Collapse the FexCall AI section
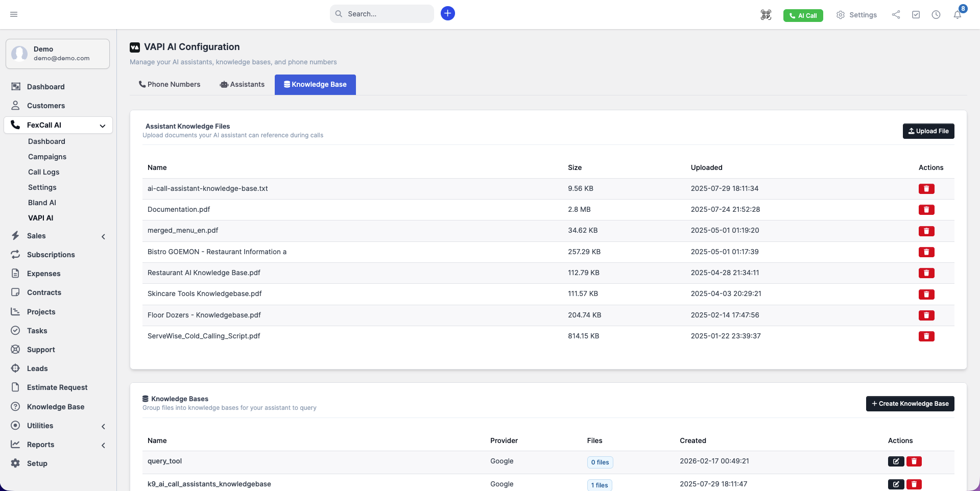This screenshot has width=980, height=491. click(102, 126)
